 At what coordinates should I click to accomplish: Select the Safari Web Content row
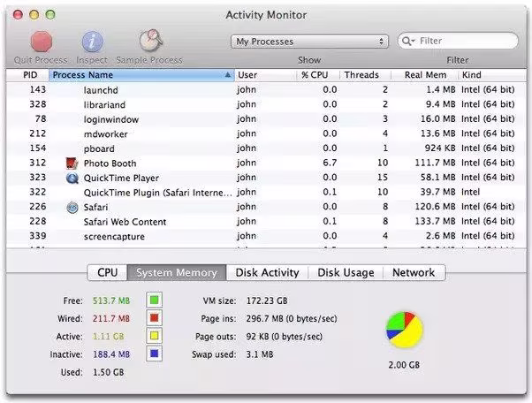point(266,222)
